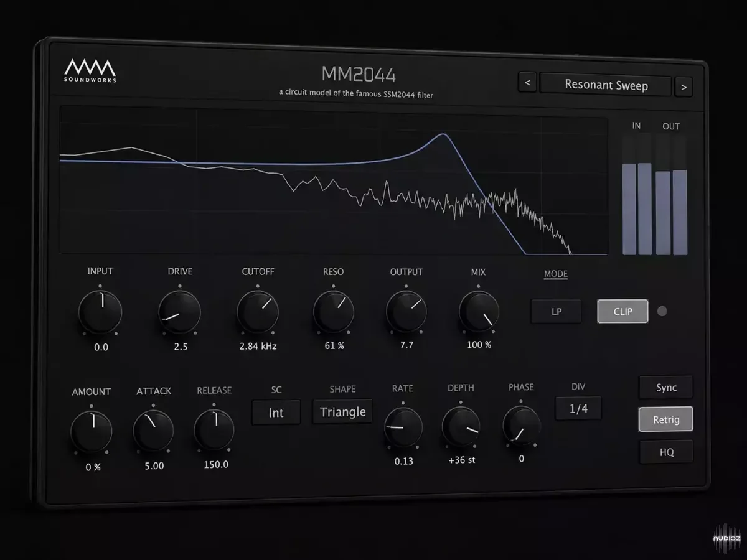The image size is (747, 560).
Task: Go to the previous preset with left arrow
Action: 527,82
